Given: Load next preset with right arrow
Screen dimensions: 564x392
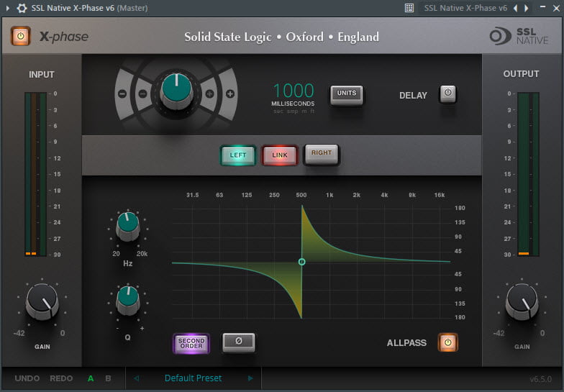Looking at the screenshot, I should [250, 378].
